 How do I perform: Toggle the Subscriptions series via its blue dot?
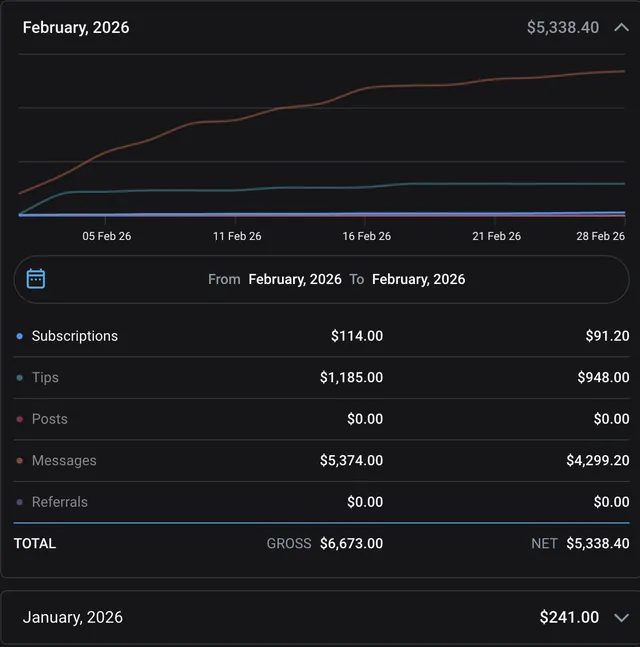[x=19, y=336]
